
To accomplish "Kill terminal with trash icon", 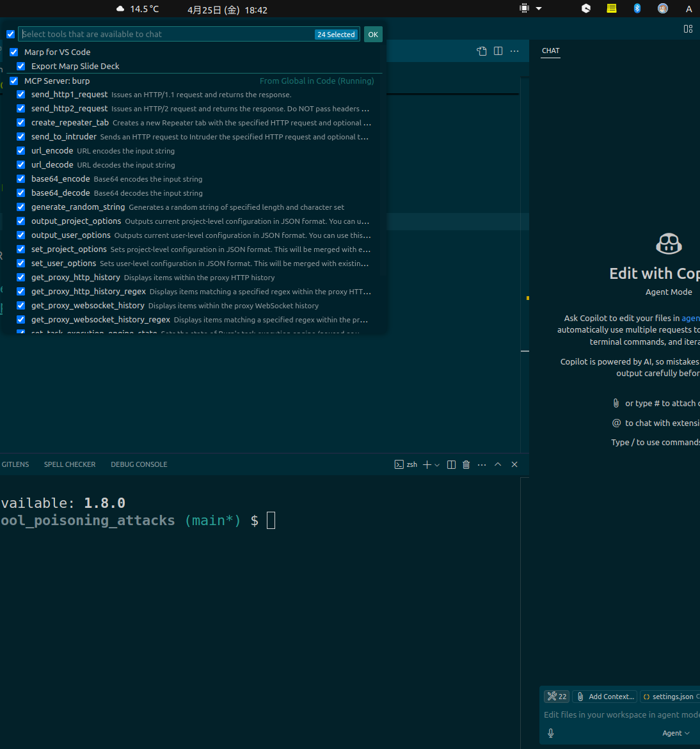I will [x=466, y=464].
